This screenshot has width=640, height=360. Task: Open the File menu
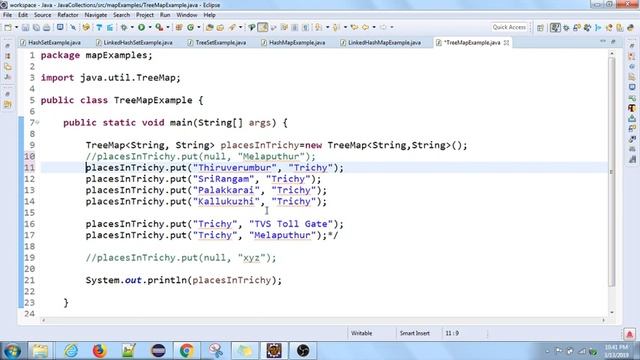point(7,15)
